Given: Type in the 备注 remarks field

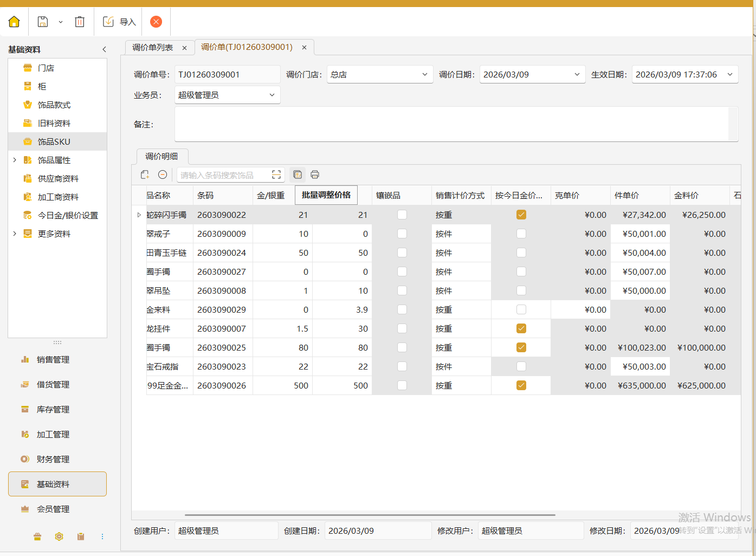Looking at the screenshot, I should (456, 124).
